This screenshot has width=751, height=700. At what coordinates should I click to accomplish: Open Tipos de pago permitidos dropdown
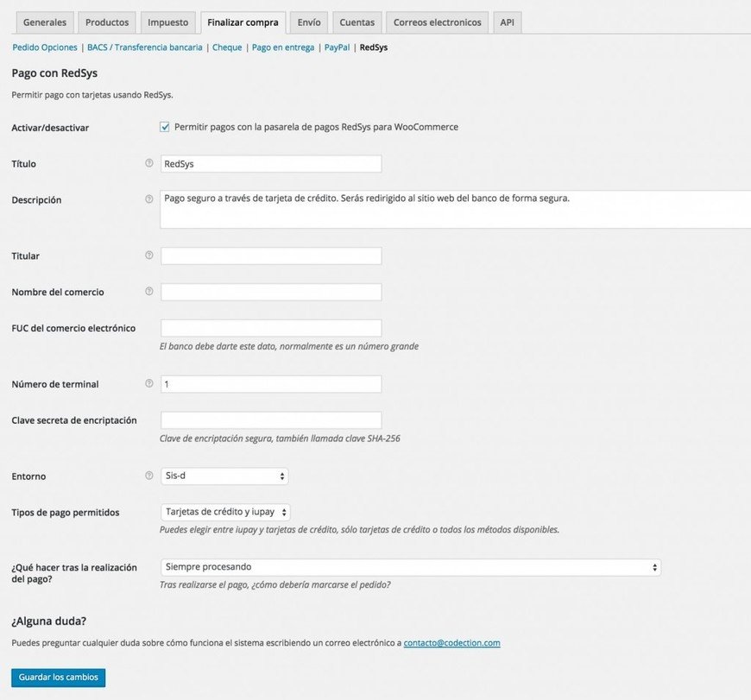pyautogui.click(x=225, y=512)
